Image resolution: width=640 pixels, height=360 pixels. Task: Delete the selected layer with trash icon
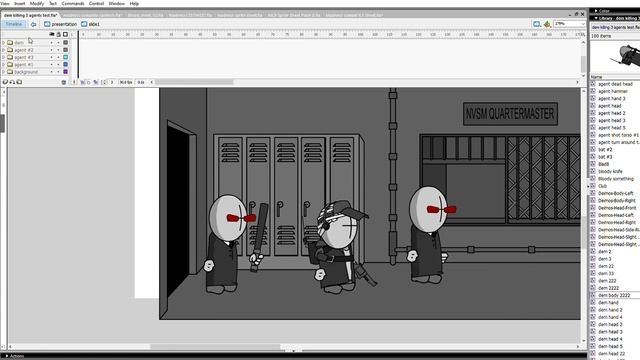click(x=64, y=82)
